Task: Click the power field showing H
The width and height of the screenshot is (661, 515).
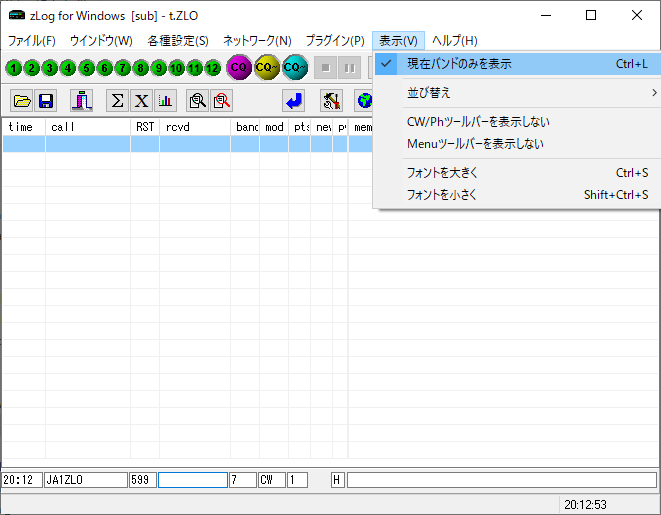Action: (338, 480)
